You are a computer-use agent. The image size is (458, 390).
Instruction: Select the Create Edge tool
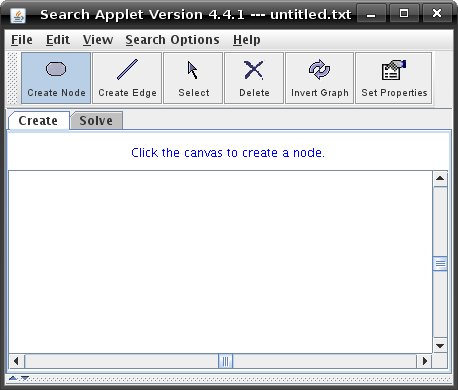pos(127,78)
